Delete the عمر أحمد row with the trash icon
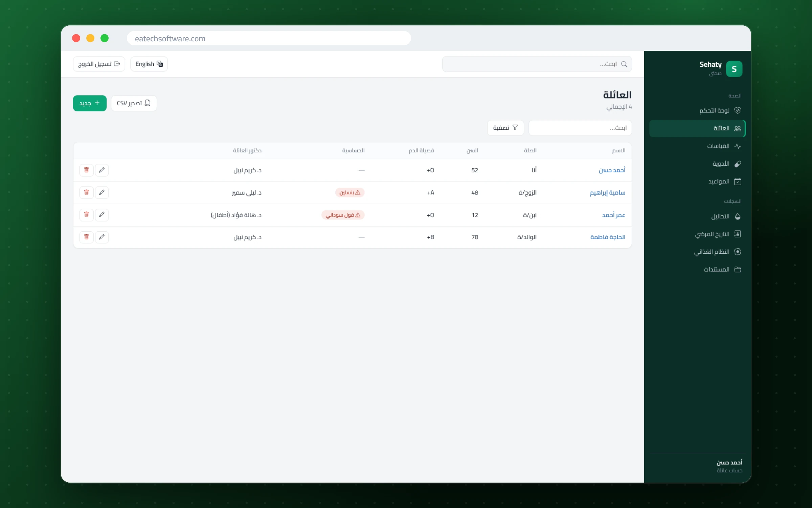Image resolution: width=812 pixels, height=508 pixels. click(x=87, y=215)
